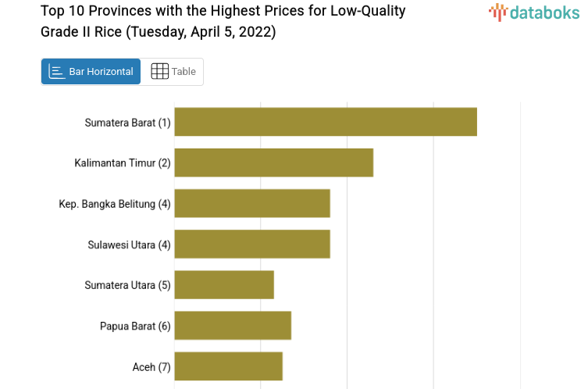Click the table grid icon
Screen dimensions: 588x389
pos(159,72)
